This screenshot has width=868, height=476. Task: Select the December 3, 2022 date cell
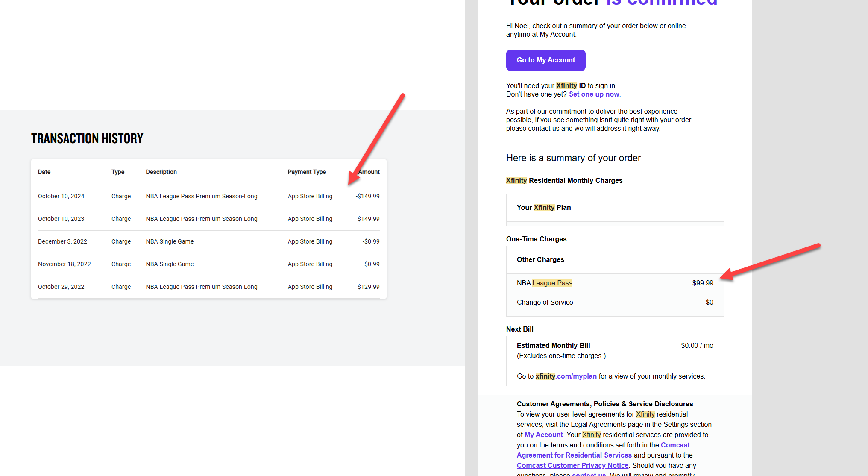tap(62, 241)
